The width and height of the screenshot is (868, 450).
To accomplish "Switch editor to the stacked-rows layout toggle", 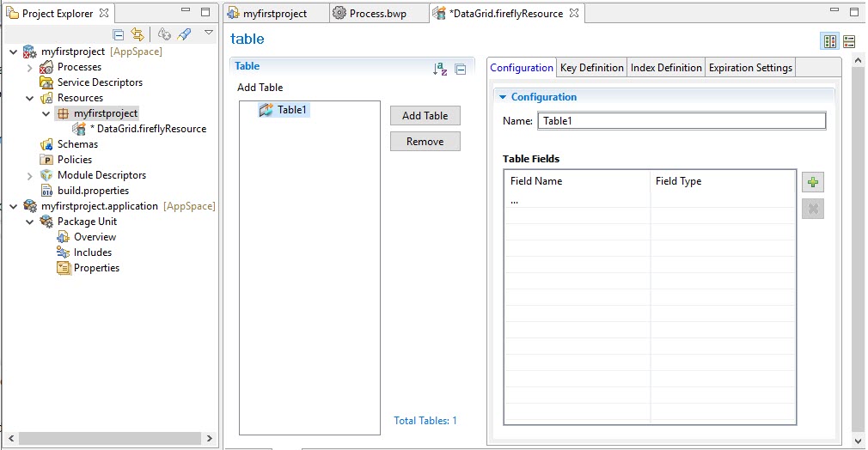I will point(849,41).
